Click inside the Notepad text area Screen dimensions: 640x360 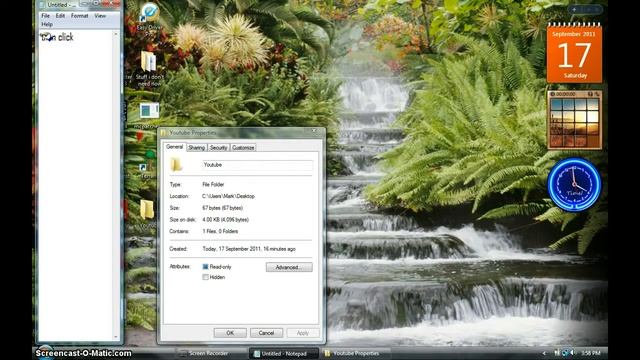[x=75, y=185]
